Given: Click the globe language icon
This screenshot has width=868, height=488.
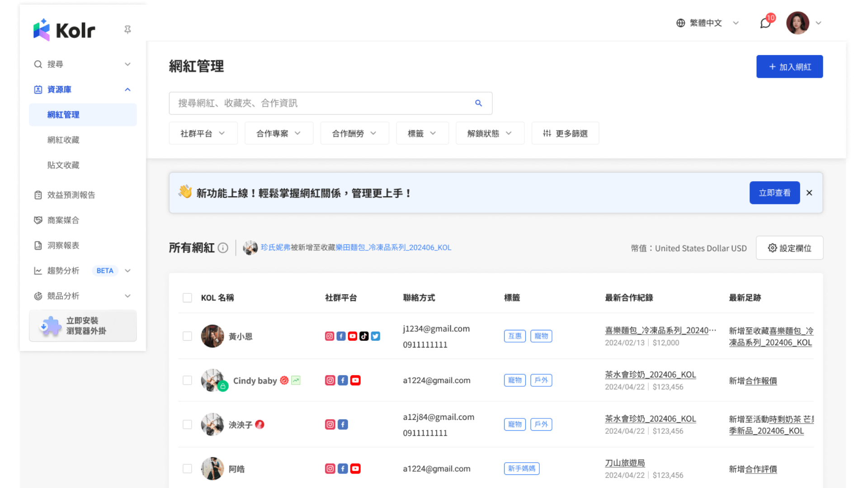Looking at the screenshot, I should [x=680, y=23].
